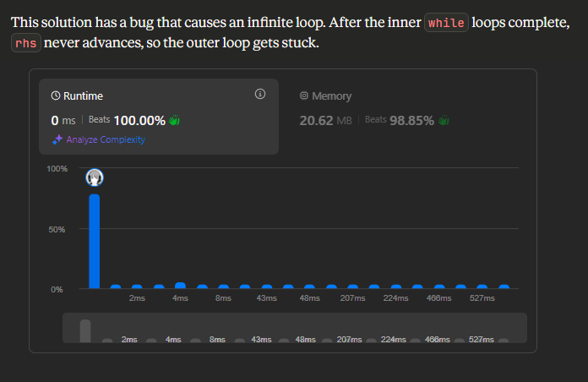Click the blue bar above 2ms label
This screenshot has width=588, height=382.
pos(137,286)
